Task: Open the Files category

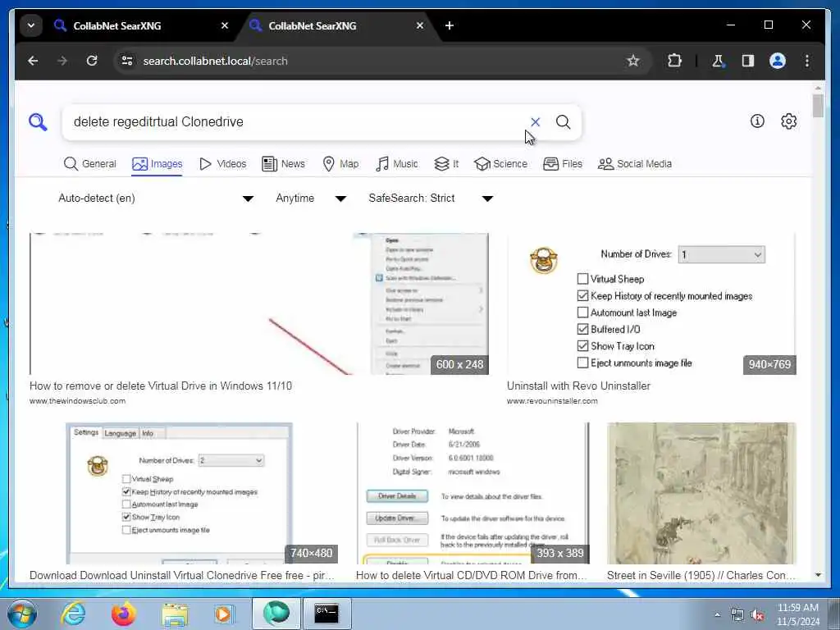Action: (563, 164)
